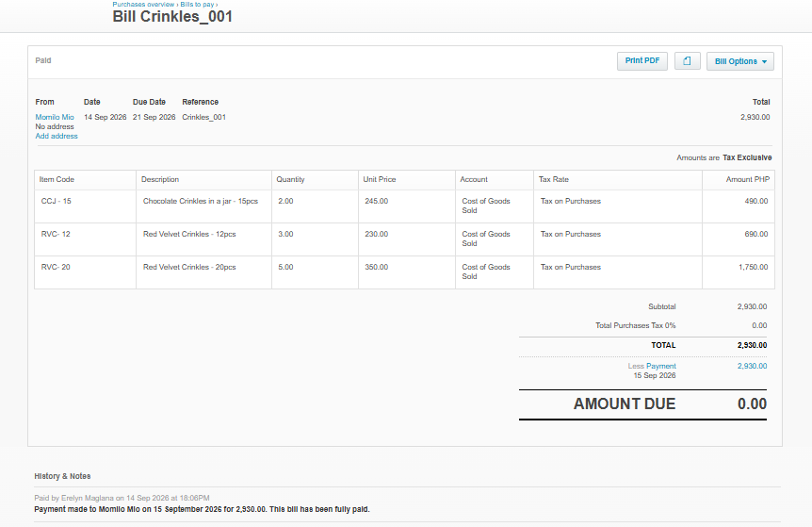Click the Paid status label
This screenshot has height=527, width=812.
pos(43,60)
